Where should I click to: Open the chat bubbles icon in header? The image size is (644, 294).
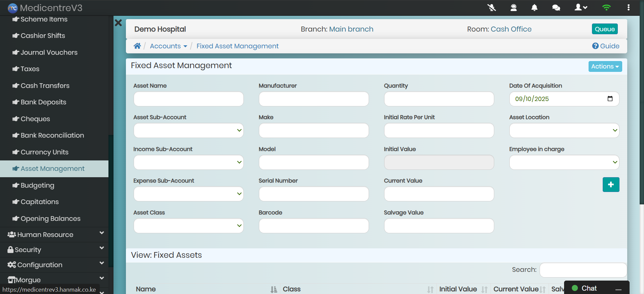[x=556, y=7]
